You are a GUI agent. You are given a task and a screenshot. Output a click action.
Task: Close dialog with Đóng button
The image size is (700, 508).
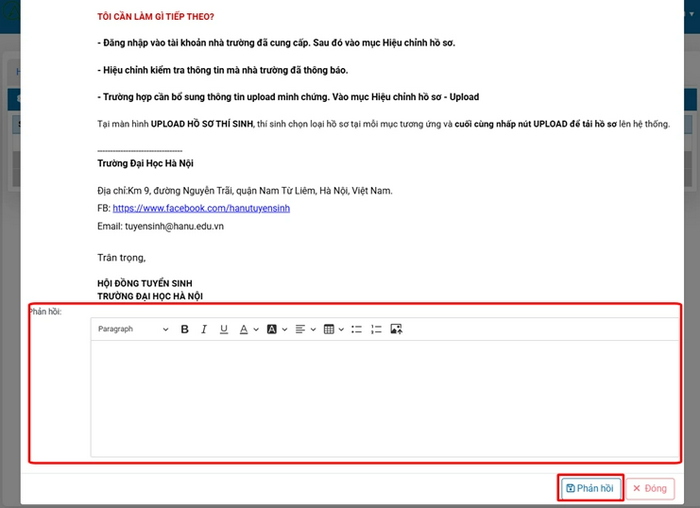[x=650, y=488]
